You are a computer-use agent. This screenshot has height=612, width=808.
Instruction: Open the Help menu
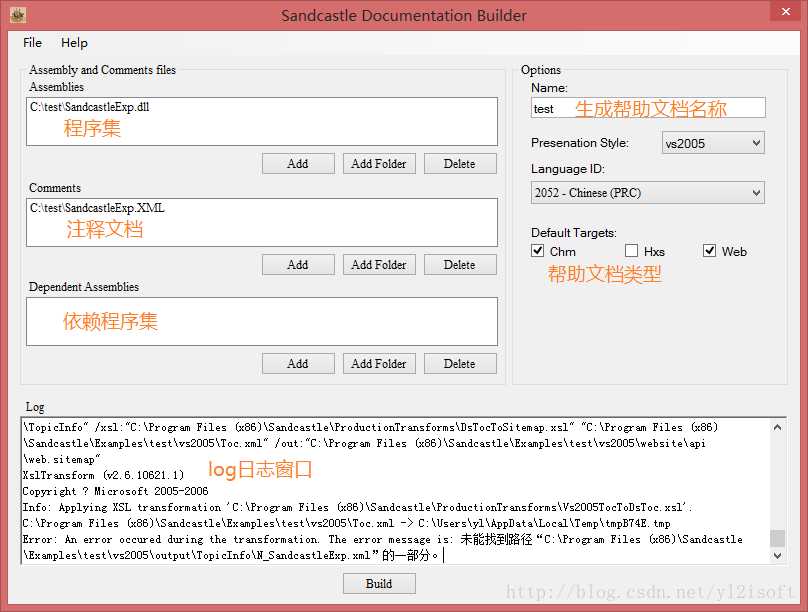coord(74,43)
